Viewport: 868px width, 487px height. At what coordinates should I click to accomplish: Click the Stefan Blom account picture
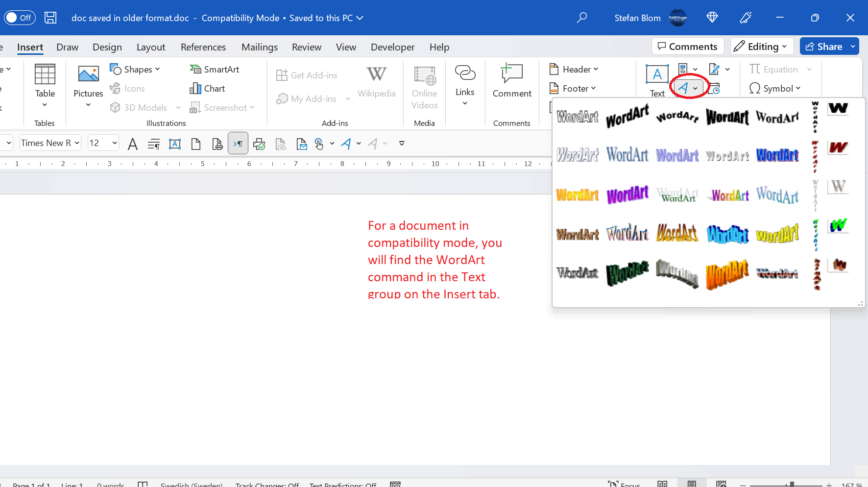click(x=678, y=18)
